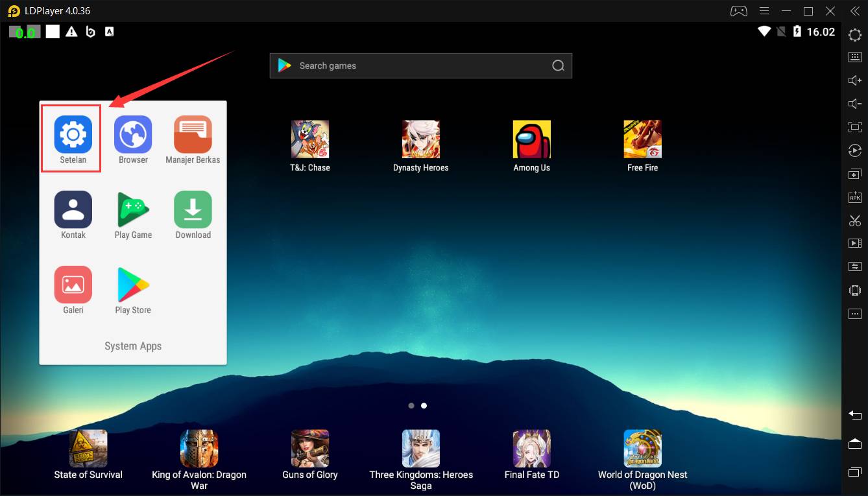Start video recorder from sidebar

click(855, 243)
